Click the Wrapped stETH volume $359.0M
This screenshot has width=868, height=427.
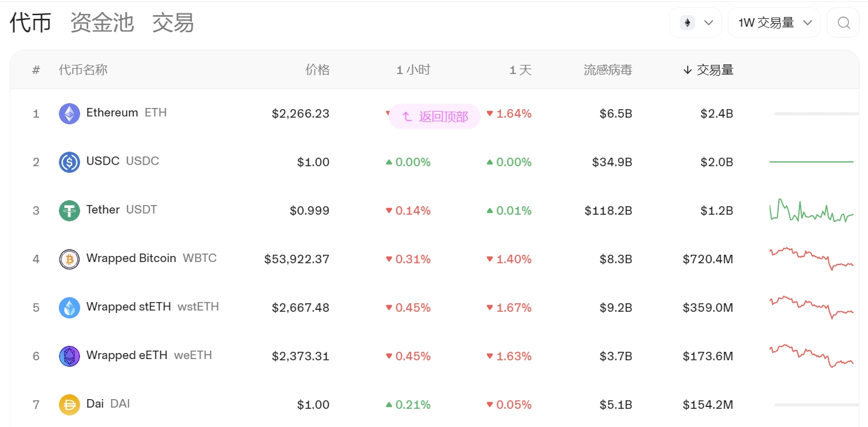tap(708, 308)
